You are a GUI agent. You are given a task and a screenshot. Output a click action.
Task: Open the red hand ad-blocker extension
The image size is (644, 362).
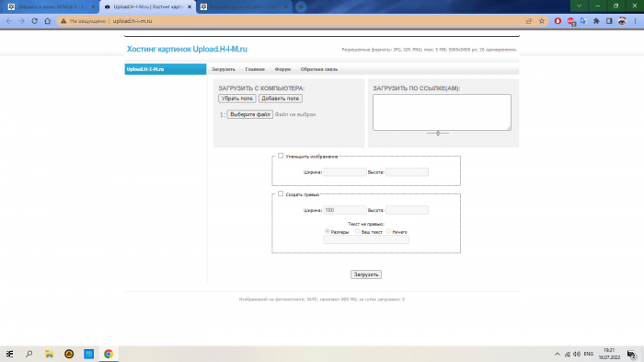558,21
